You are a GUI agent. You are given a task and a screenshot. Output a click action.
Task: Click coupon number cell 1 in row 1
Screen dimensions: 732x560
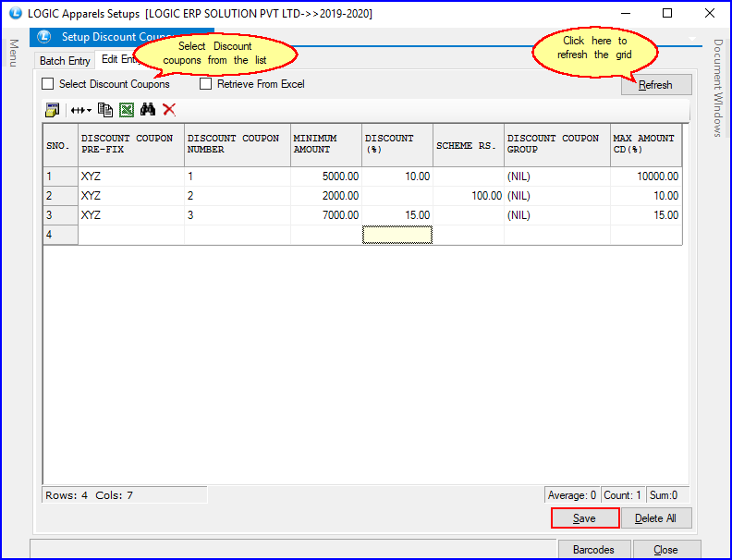(238, 177)
